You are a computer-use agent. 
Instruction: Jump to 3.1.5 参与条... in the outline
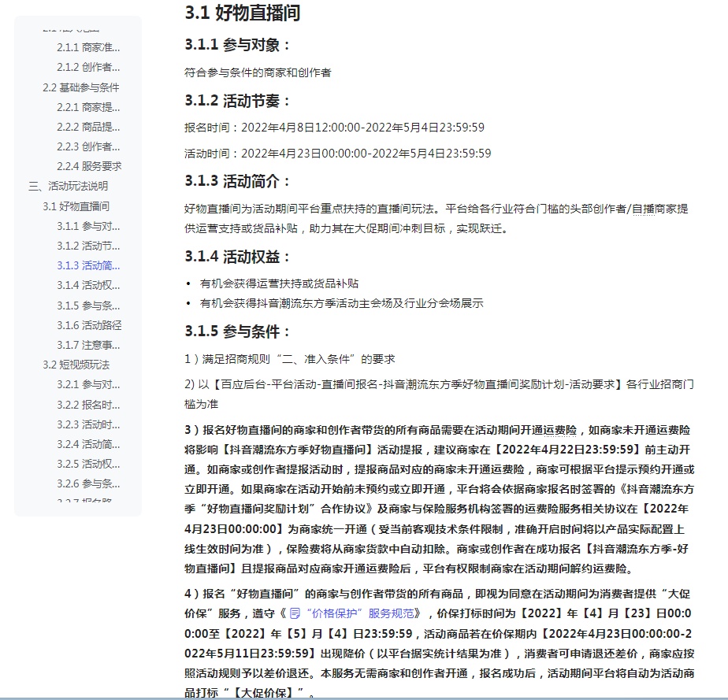point(88,306)
